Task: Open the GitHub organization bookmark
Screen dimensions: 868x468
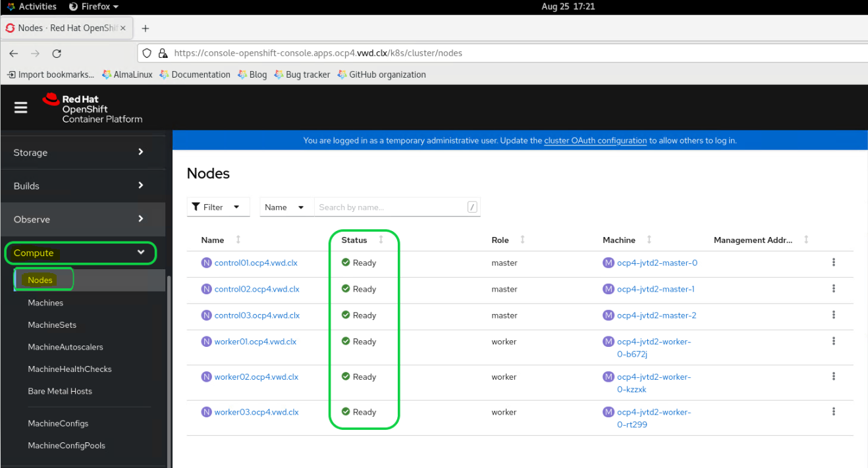Action: tap(381, 74)
